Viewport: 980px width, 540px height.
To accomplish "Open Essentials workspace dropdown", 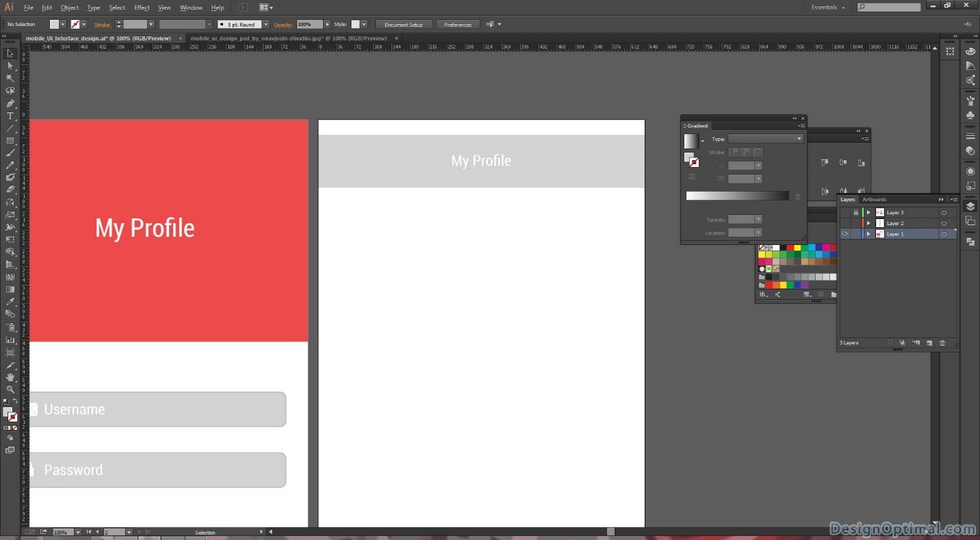I will click(x=828, y=8).
